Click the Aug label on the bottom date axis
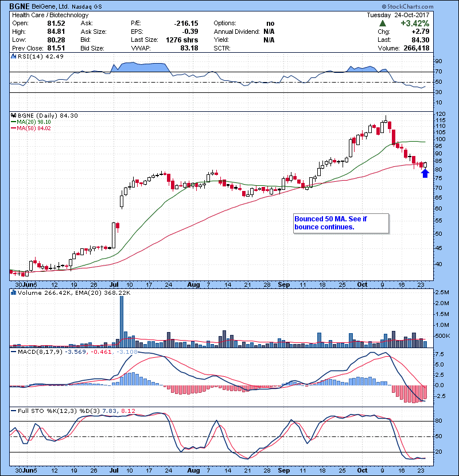The image size is (459, 476). tap(193, 470)
